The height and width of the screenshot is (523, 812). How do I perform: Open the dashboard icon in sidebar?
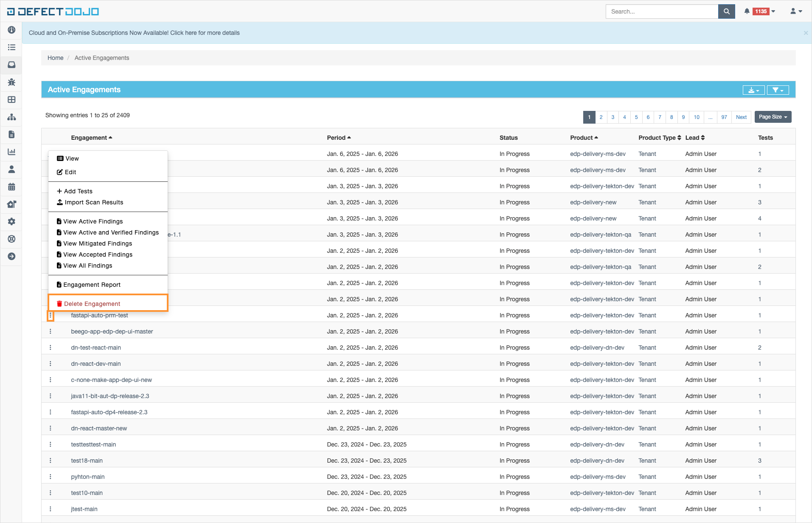pos(11,30)
